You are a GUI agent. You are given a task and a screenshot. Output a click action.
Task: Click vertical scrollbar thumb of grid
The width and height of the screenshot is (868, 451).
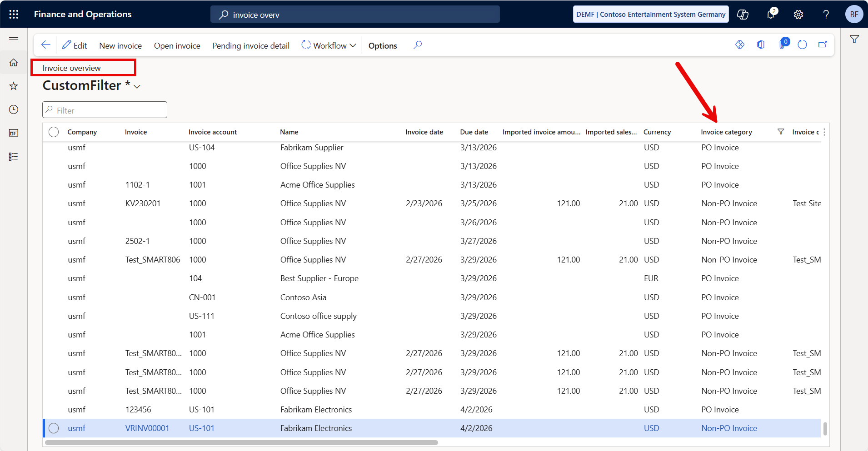(x=825, y=429)
